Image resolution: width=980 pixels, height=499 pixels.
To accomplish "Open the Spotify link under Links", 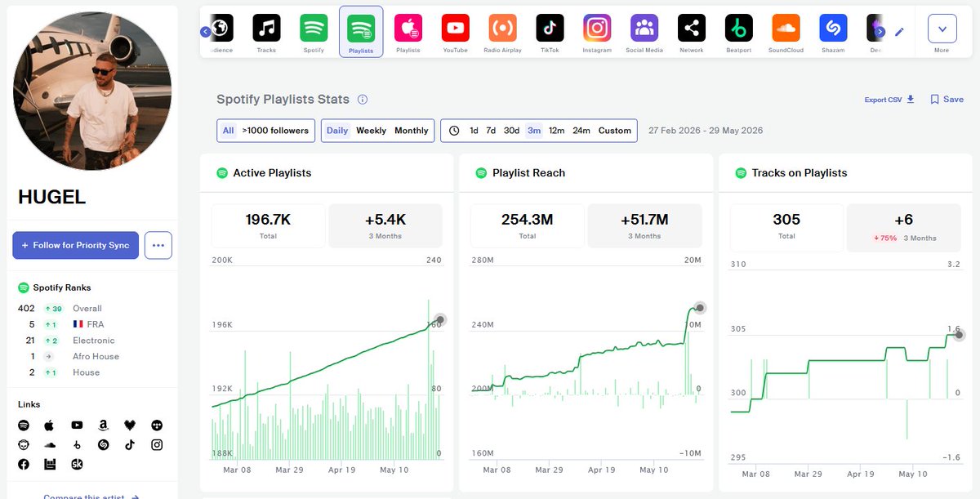I will pos(24,425).
